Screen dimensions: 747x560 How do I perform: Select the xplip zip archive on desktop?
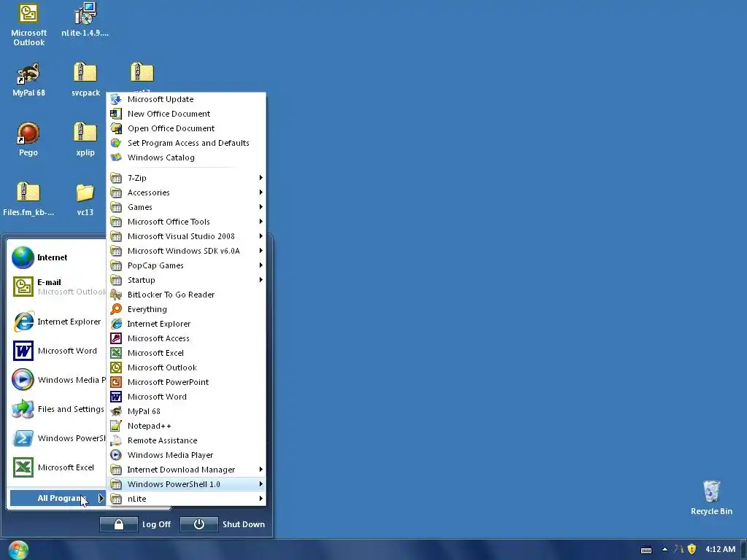[85, 139]
